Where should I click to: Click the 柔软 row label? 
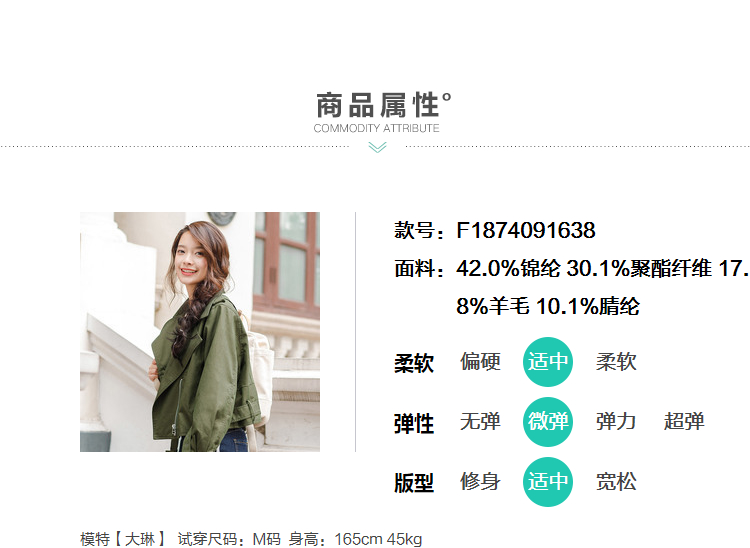coord(414,363)
